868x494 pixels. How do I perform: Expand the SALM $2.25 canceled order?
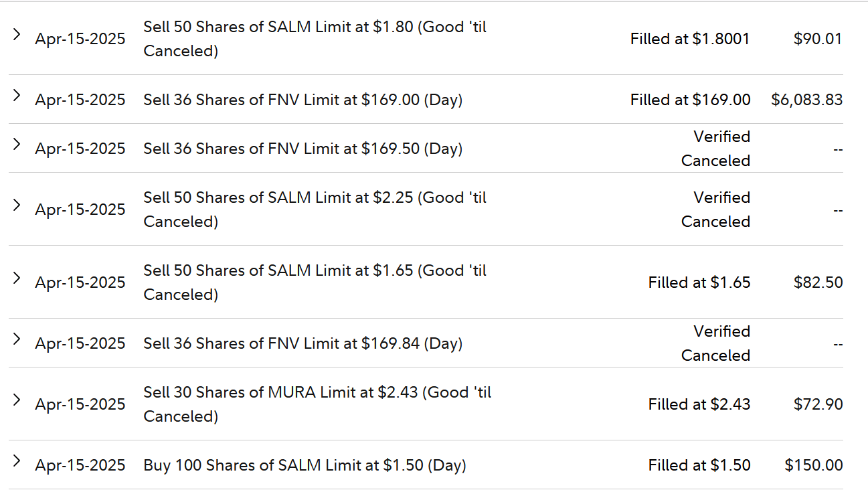(17, 205)
